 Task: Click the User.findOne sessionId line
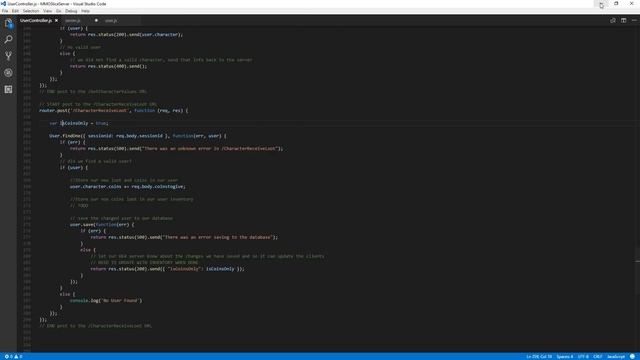(138, 136)
